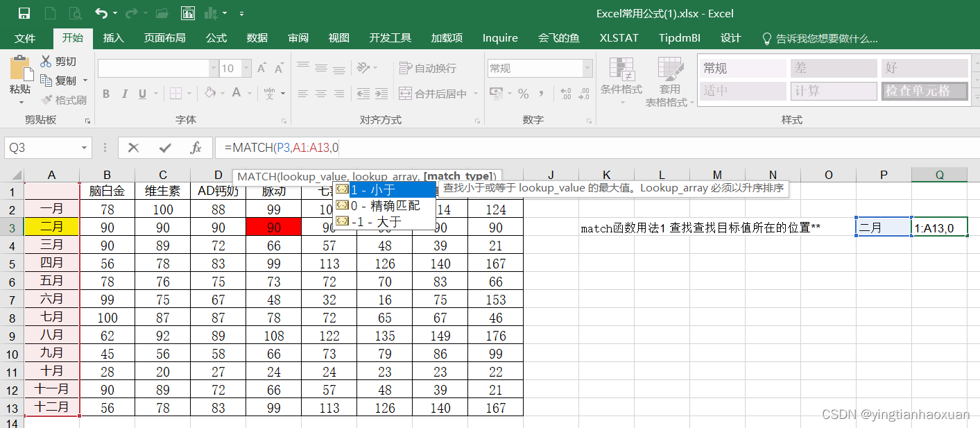Click the Increase indent icon
This screenshot has width=980, height=428.
click(x=381, y=94)
